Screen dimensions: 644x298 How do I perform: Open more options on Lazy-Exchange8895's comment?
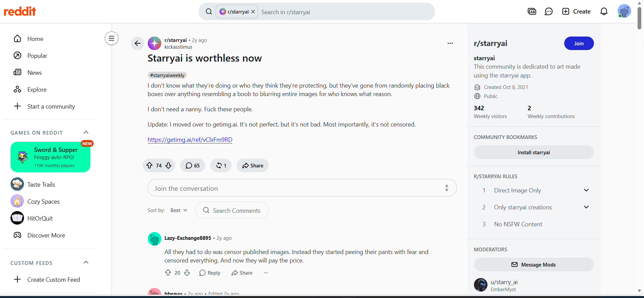point(266,273)
